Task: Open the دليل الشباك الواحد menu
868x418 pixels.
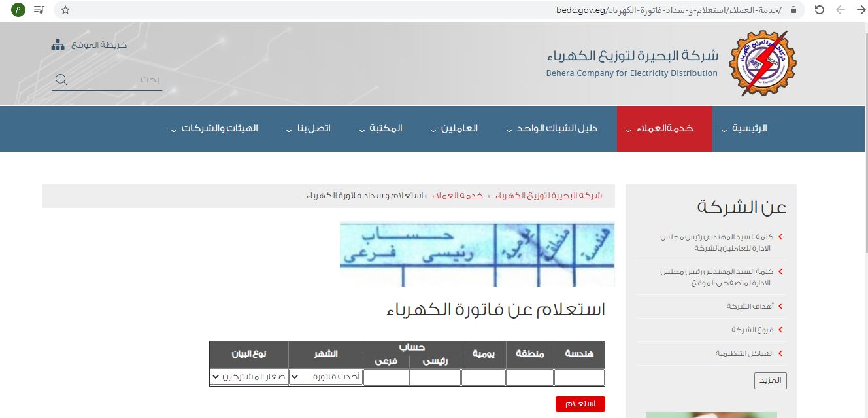Action: coord(551,129)
